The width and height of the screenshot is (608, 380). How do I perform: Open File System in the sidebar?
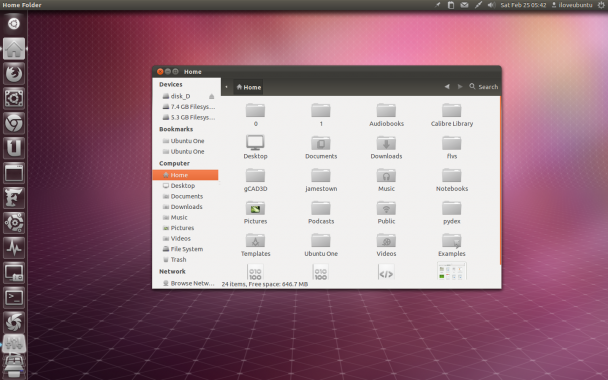[x=183, y=249]
